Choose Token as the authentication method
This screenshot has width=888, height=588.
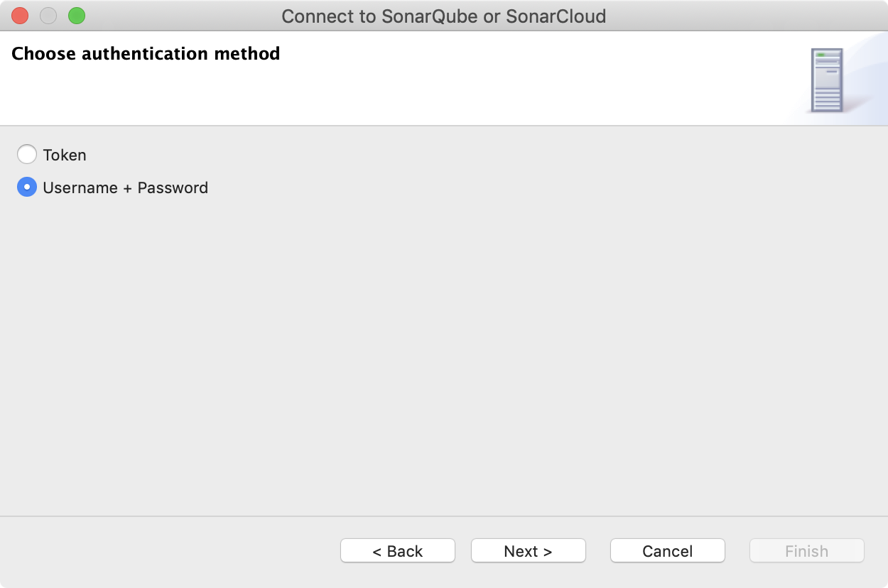tap(27, 154)
